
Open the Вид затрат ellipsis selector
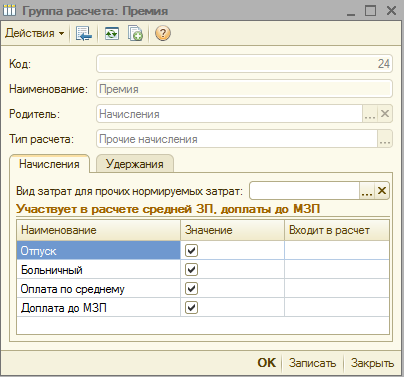coord(367,191)
